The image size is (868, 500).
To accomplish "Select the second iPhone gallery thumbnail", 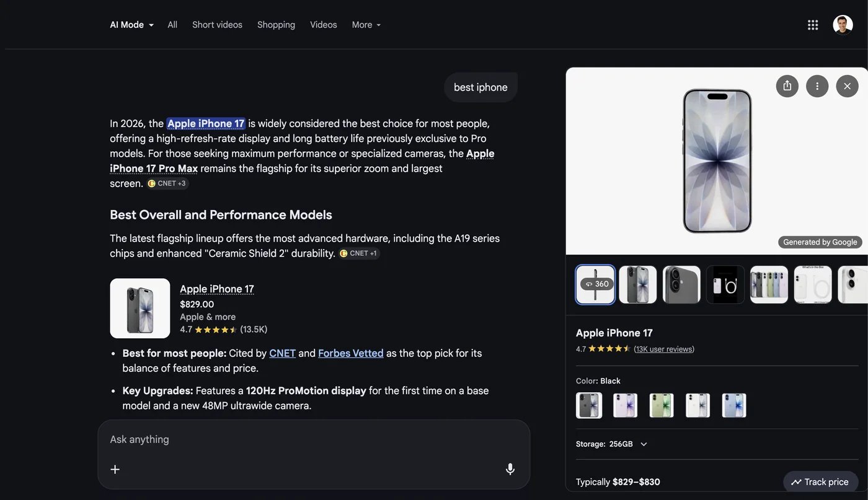I will (638, 284).
